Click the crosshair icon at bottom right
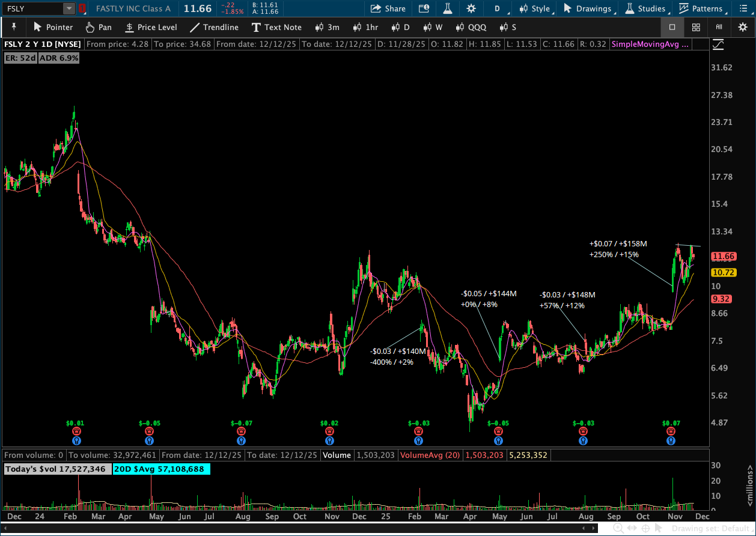Image resolution: width=756 pixels, height=536 pixels. pos(645,528)
